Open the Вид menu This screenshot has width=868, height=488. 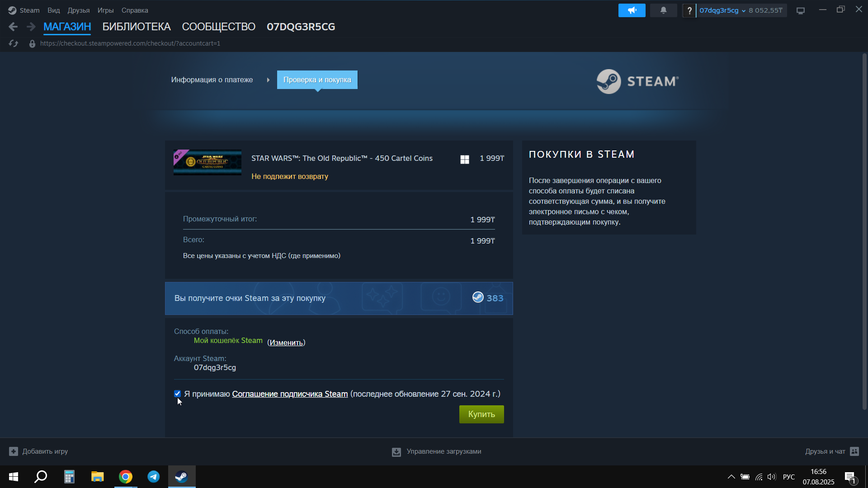pos(54,10)
